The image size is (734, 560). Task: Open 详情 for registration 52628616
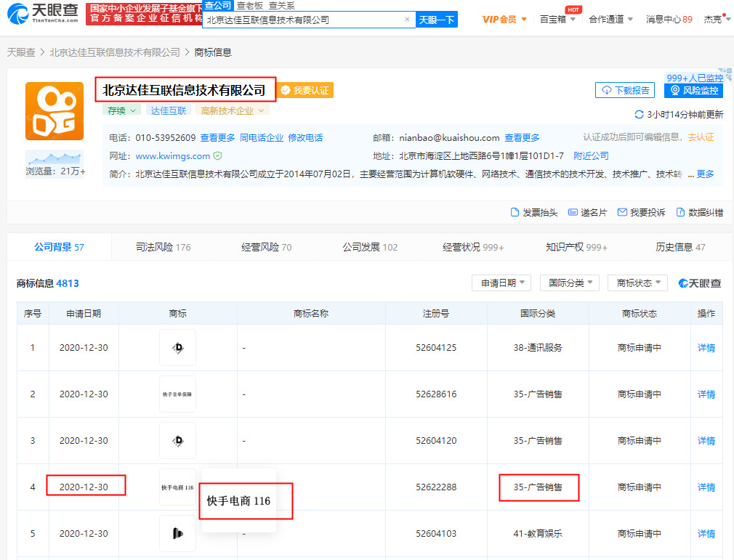[706, 394]
